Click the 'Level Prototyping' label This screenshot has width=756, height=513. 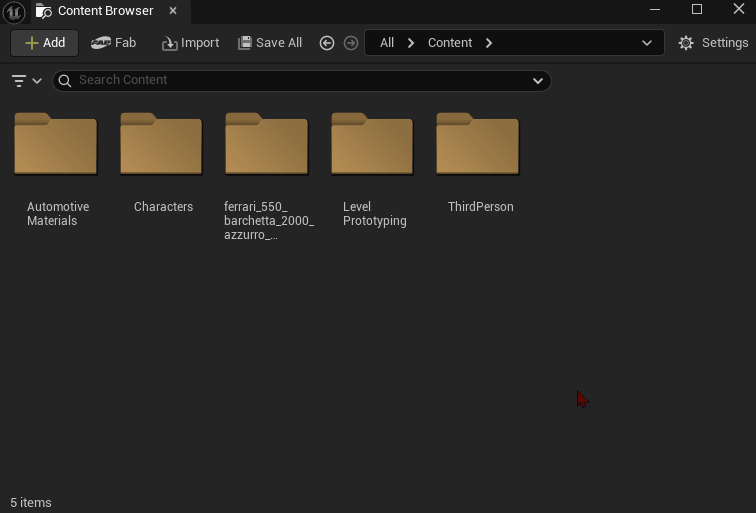click(375, 214)
